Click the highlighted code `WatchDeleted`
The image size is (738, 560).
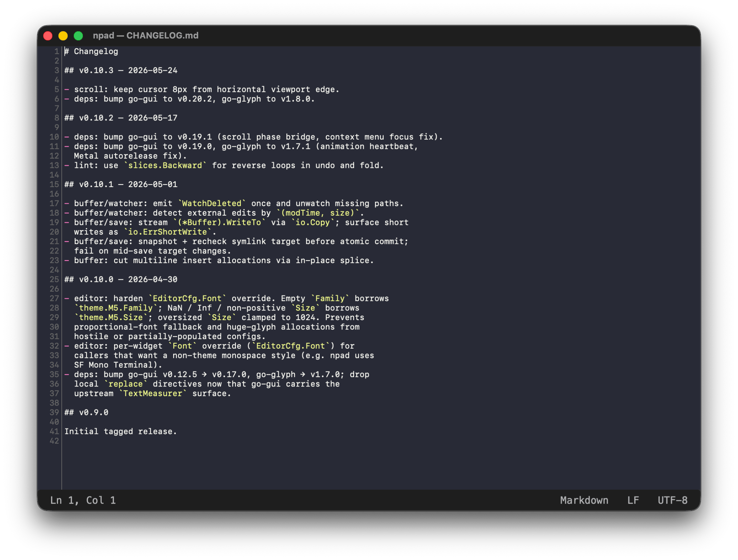point(212,203)
